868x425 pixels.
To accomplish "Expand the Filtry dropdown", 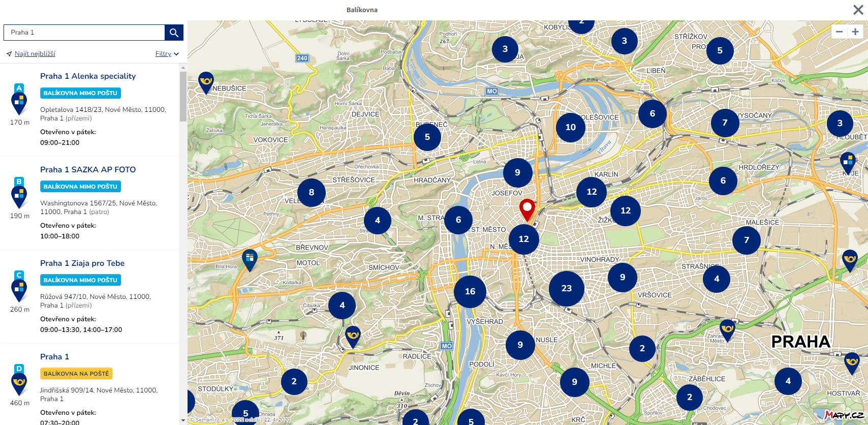I will pos(167,54).
